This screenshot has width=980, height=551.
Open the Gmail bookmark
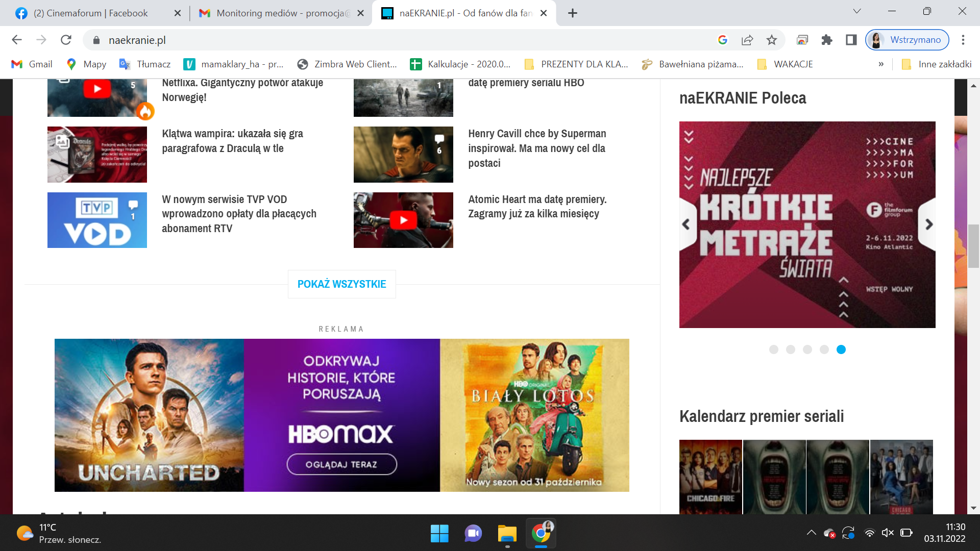(32, 64)
